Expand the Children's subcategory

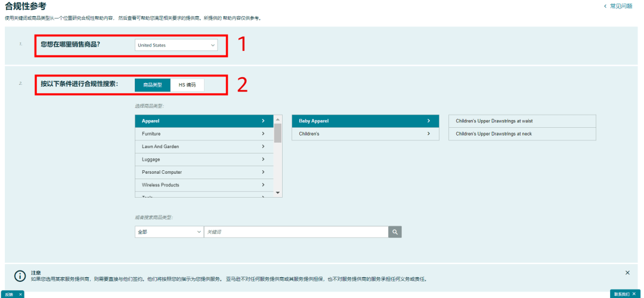[364, 134]
